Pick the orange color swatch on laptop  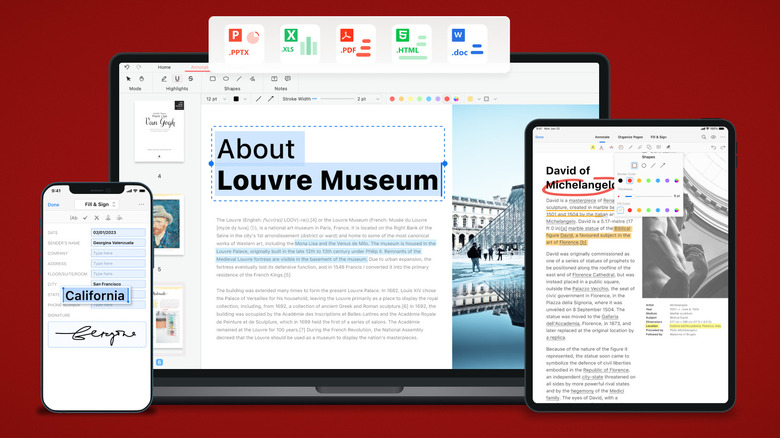(401, 99)
